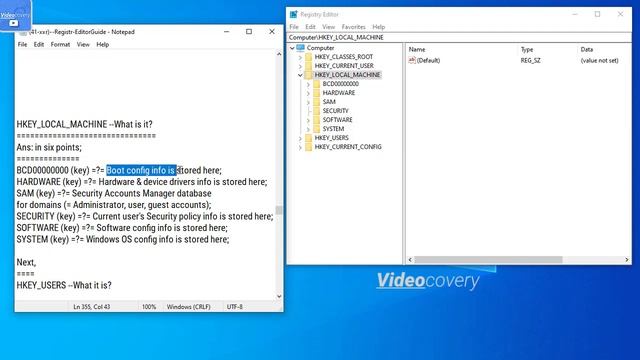The image size is (640, 360).
Task: Click the HKEY_CURRENT_CONFIG folder icon
Action: click(x=309, y=147)
